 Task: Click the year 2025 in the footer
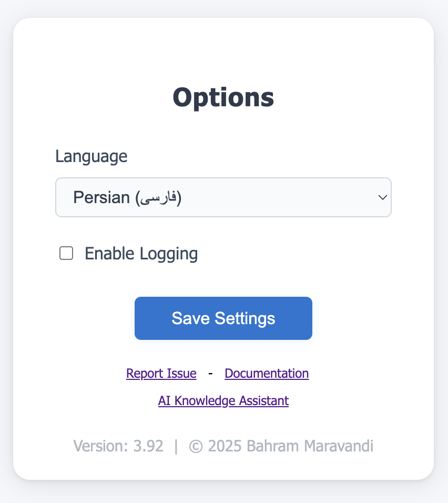click(225, 446)
